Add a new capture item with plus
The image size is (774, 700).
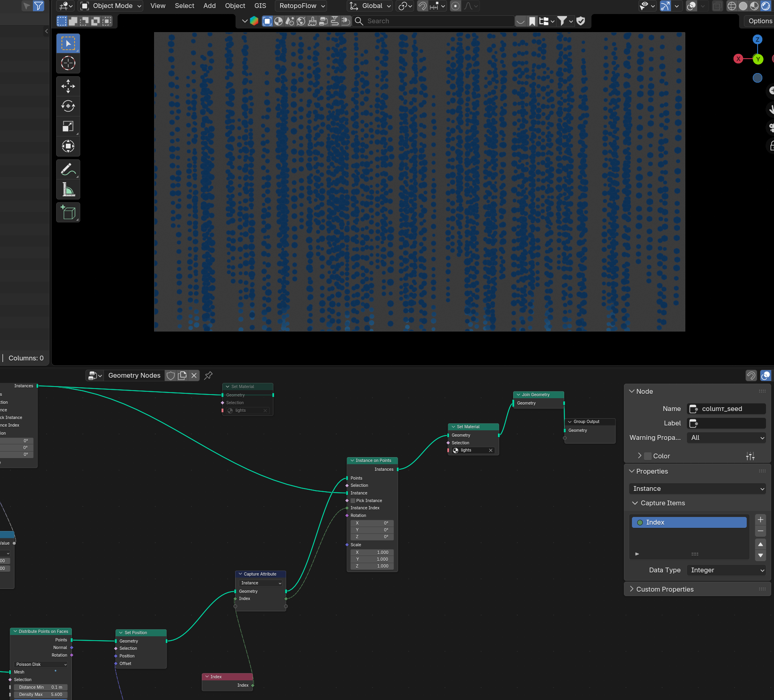click(x=760, y=519)
